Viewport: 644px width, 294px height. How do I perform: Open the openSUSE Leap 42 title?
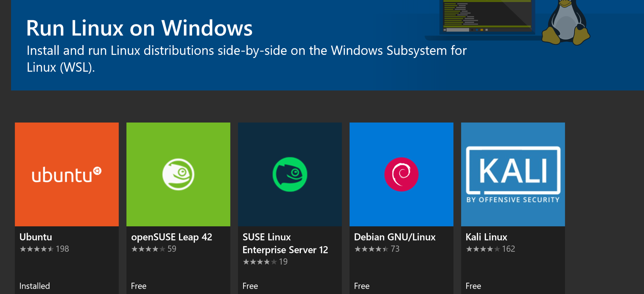click(172, 237)
